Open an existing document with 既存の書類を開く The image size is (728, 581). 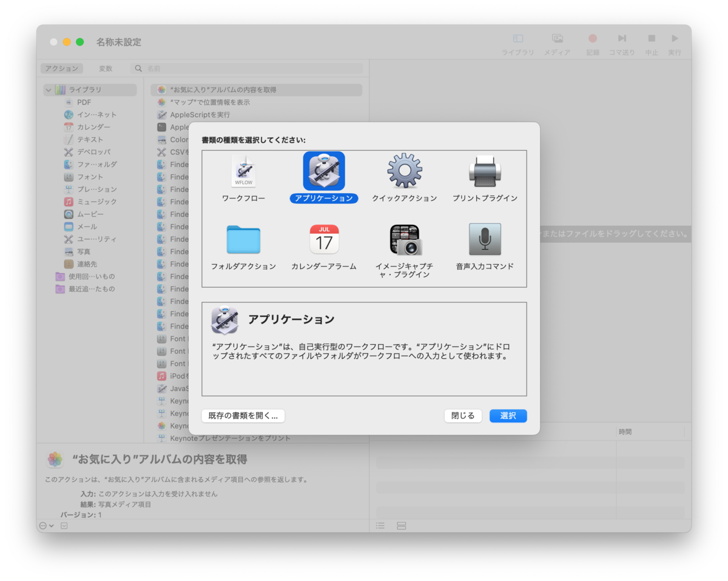pos(243,416)
